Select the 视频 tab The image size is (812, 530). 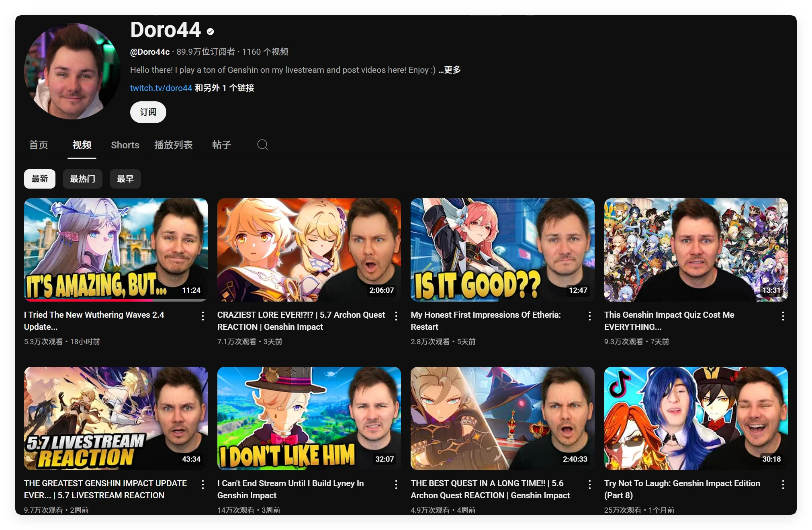coord(82,145)
